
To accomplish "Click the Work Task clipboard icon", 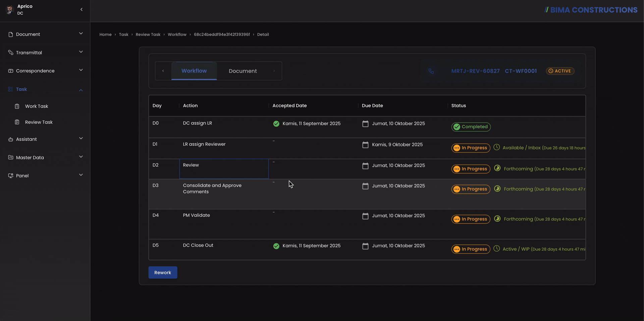I will pos(17,106).
